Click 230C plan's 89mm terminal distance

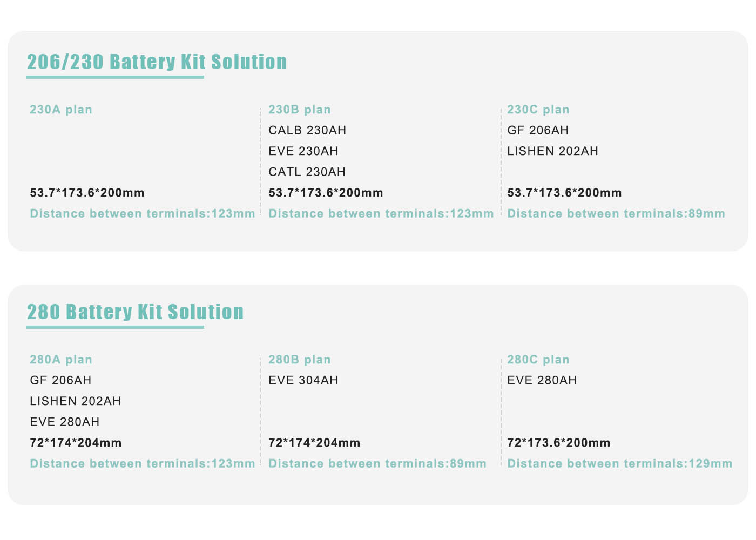[616, 213]
